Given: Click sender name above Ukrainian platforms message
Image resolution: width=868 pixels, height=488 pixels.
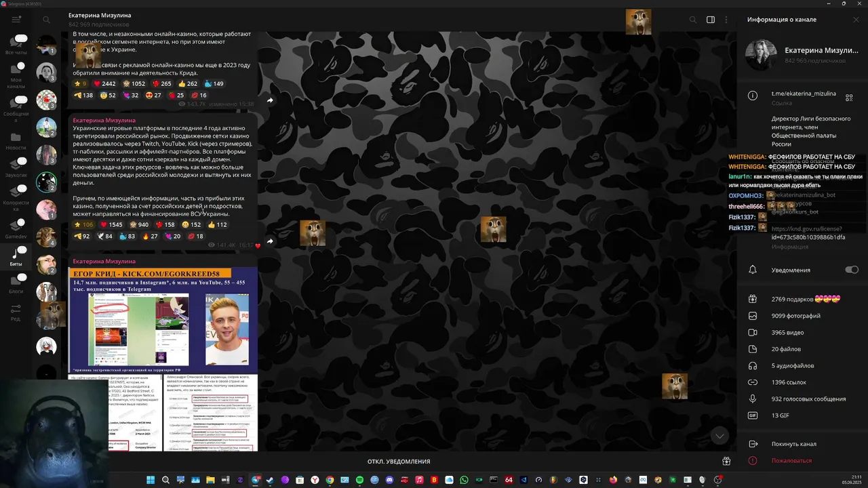Looking at the screenshot, I should (104, 120).
